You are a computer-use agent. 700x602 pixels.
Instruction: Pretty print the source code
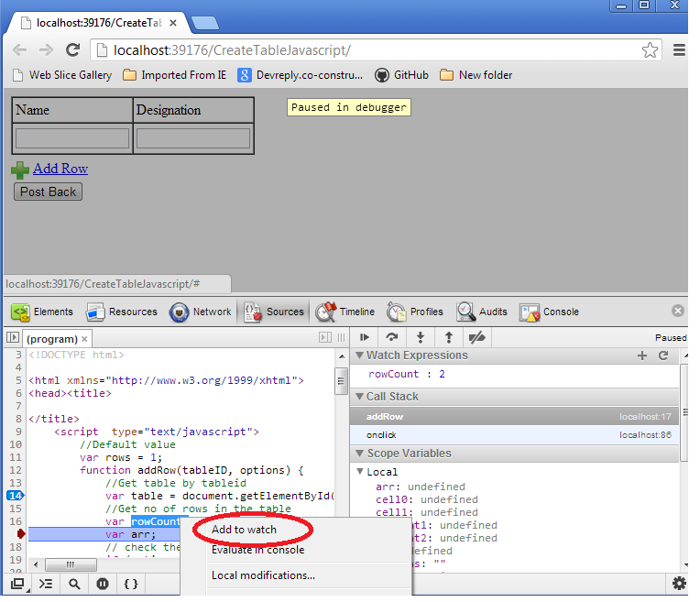(x=131, y=583)
